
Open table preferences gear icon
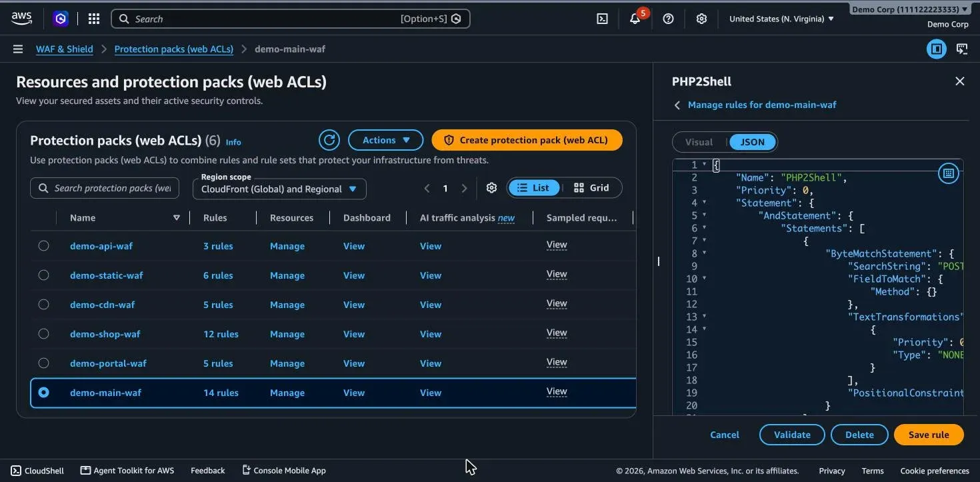pyautogui.click(x=491, y=188)
